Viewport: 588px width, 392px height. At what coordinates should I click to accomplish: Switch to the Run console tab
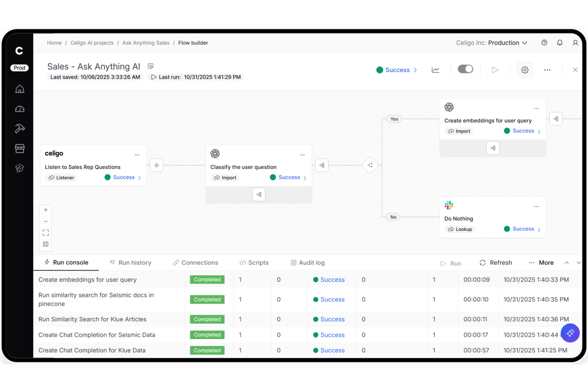(66, 263)
